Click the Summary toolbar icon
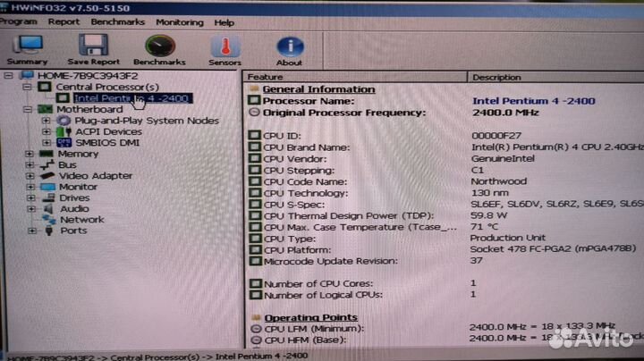Image resolution: width=644 pixels, height=361 pixels. pyautogui.click(x=29, y=48)
